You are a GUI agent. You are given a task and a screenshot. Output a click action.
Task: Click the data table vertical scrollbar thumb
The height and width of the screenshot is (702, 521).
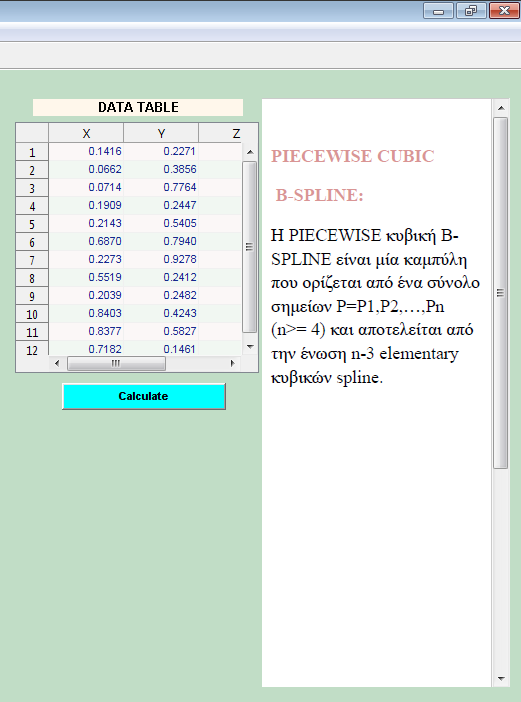click(250, 247)
